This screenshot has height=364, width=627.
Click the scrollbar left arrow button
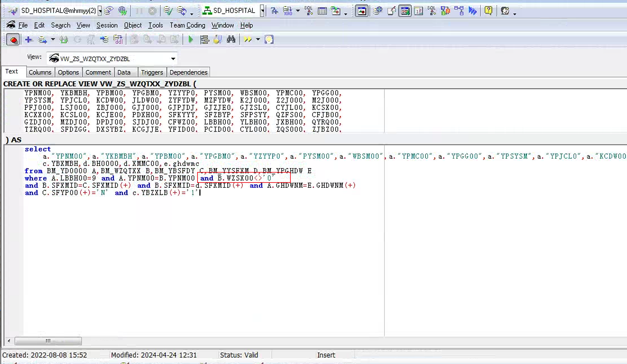click(9, 341)
